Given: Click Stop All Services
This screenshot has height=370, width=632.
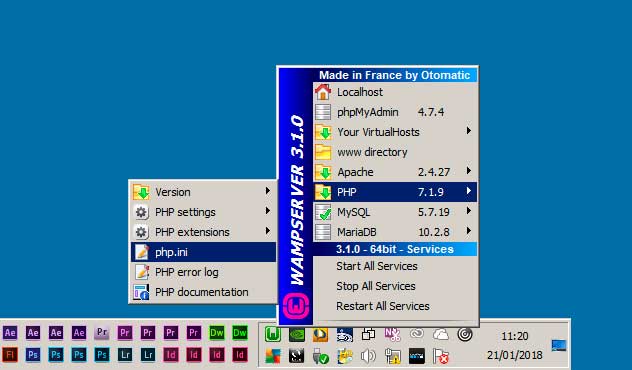Looking at the screenshot, I should tap(395, 286).
